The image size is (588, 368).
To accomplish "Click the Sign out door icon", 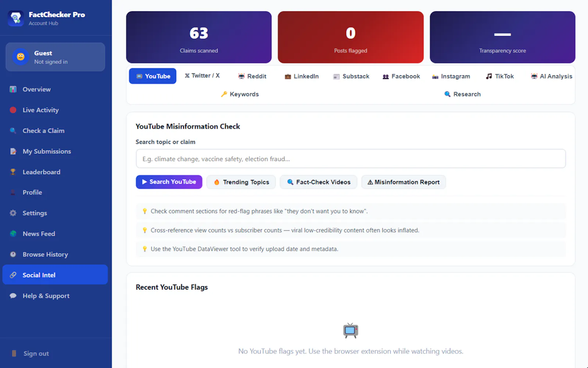I will (14, 353).
